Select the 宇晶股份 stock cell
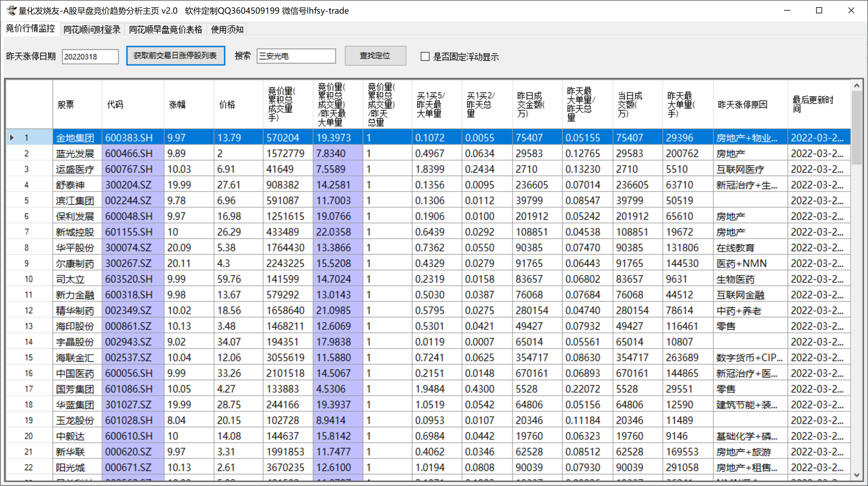 (x=77, y=342)
